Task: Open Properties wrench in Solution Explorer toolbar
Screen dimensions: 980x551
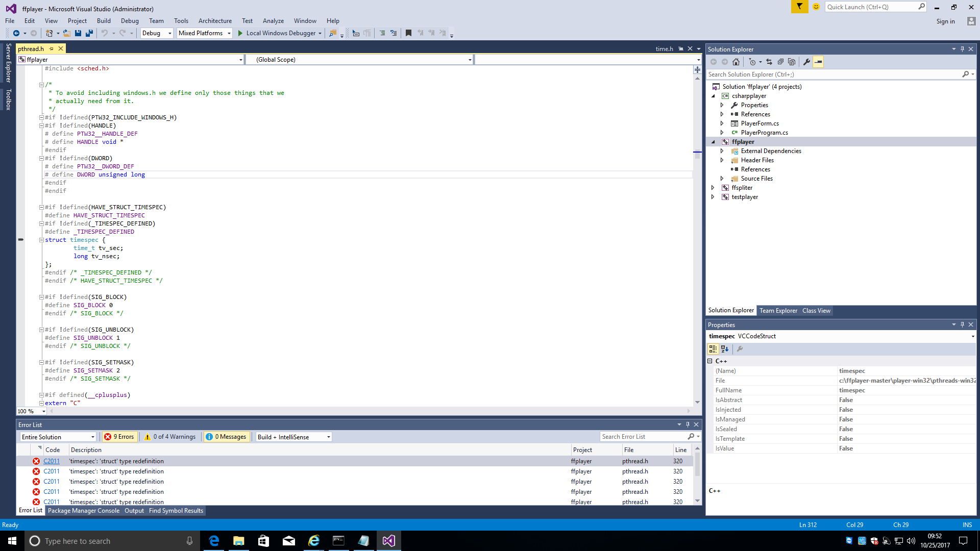Action: [806, 62]
